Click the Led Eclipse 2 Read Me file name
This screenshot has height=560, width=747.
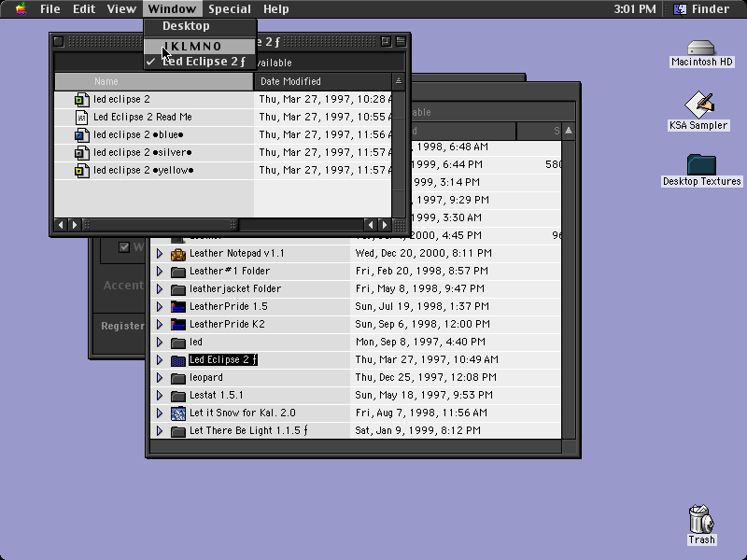click(x=143, y=118)
